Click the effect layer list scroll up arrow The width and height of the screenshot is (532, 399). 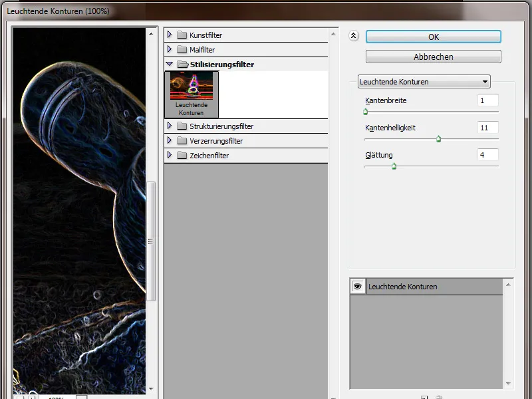click(x=508, y=285)
